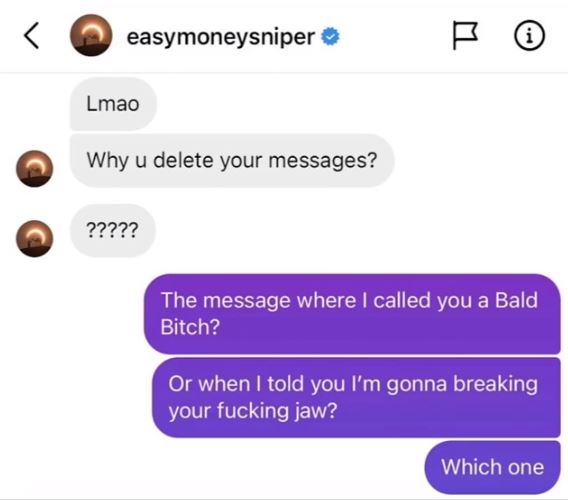Tap the '?????' message bubble
The image size is (568, 500).
click(x=113, y=230)
